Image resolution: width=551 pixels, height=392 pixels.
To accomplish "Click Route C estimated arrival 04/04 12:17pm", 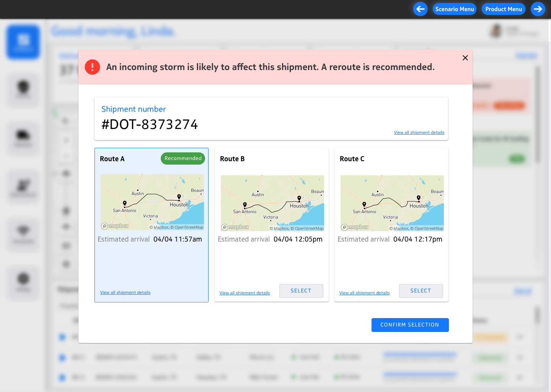I will point(418,239).
